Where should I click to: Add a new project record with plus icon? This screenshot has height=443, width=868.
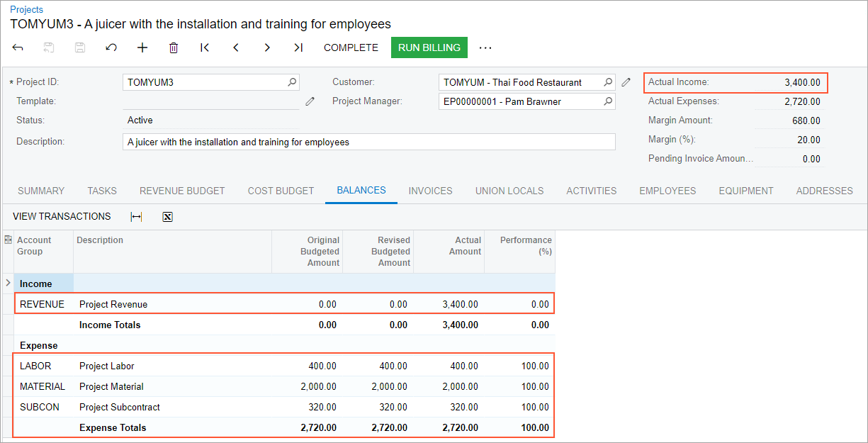(x=142, y=47)
